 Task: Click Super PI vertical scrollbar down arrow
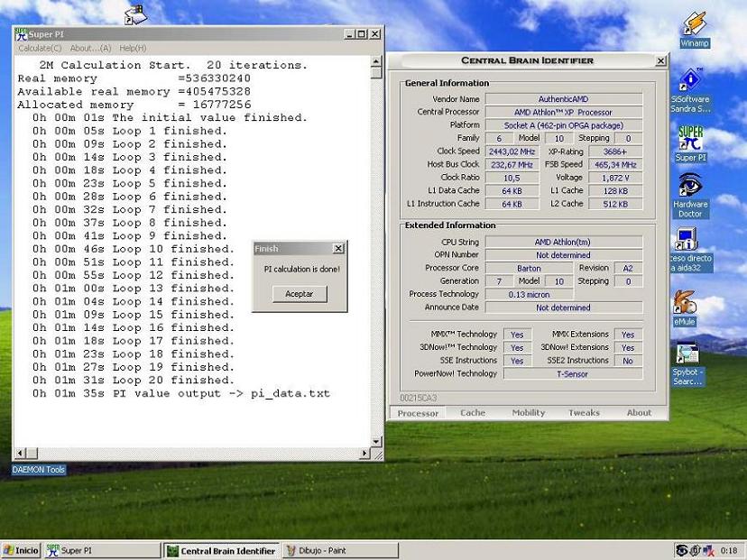tap(377, 443)
